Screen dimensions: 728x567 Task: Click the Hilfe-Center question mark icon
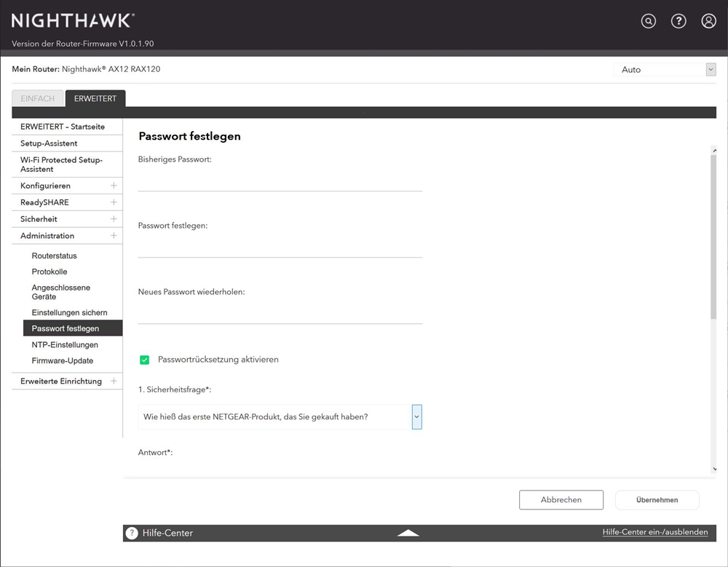point(132,533)
